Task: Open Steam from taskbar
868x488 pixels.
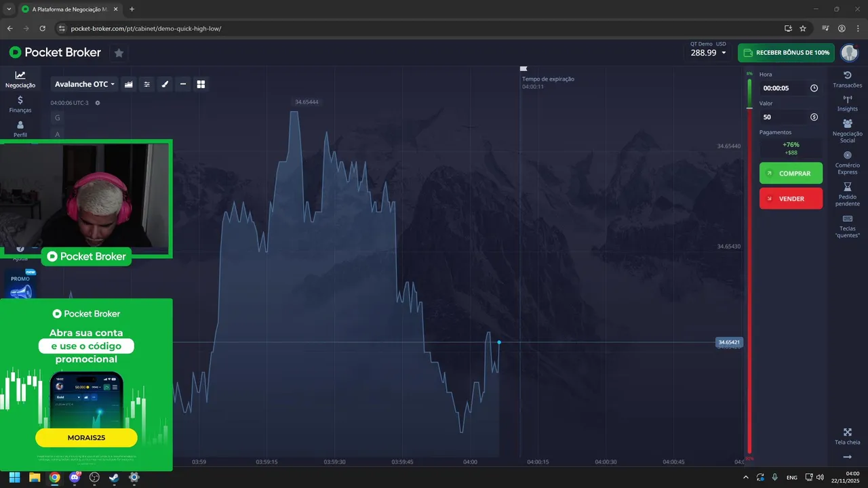Action: click(x=114, y=477)
